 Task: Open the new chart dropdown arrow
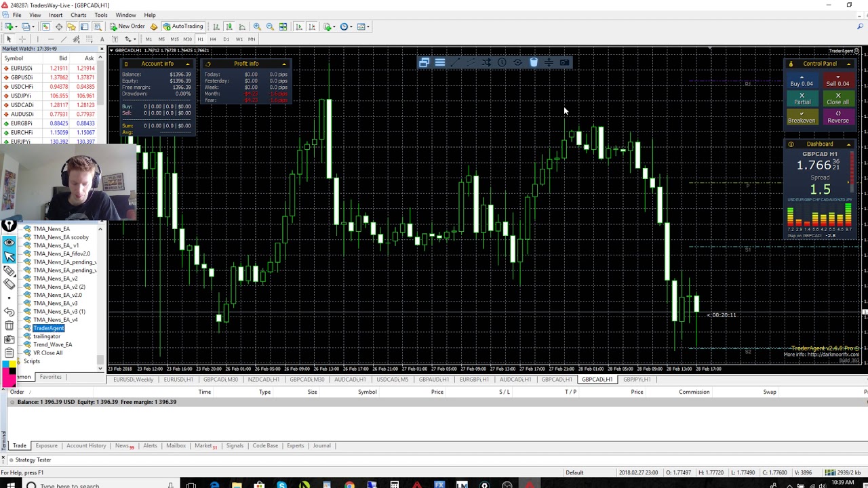[x=16, y=26]
